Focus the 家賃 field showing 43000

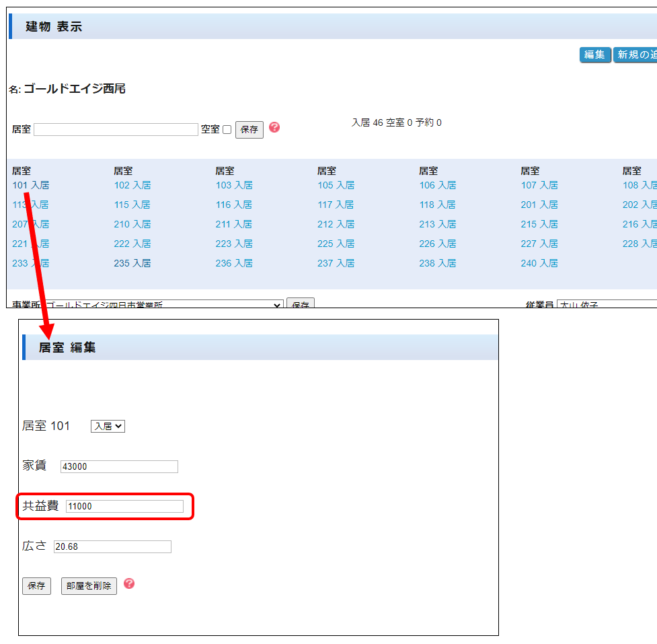tap(119, 467)
